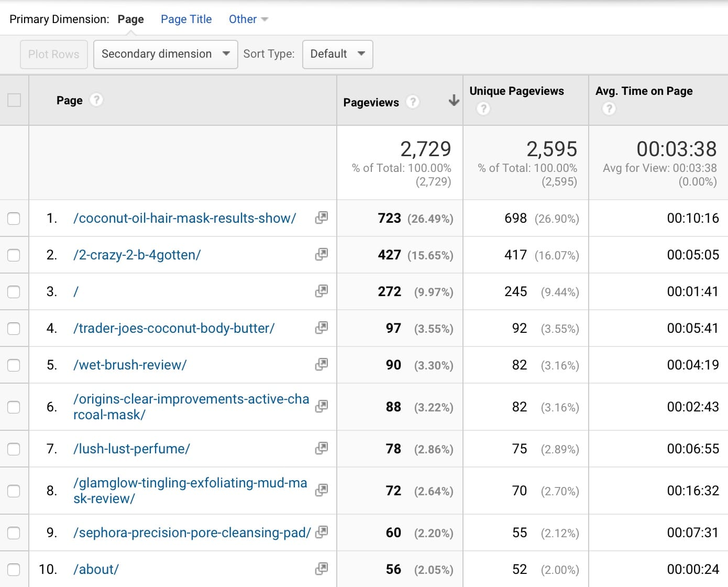
Task: Open external link icon for /sephora-precision-pore-cleansing-pad/
Action: pyautogui.click(x=322, y=532)
